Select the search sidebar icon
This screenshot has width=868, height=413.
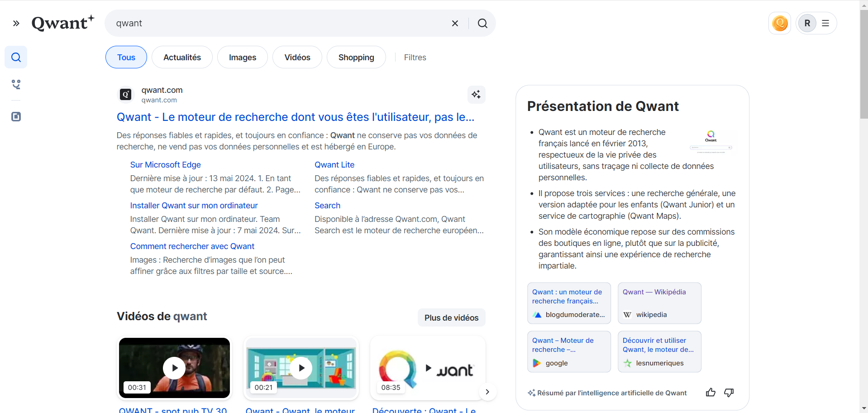[x=16, y=57]
